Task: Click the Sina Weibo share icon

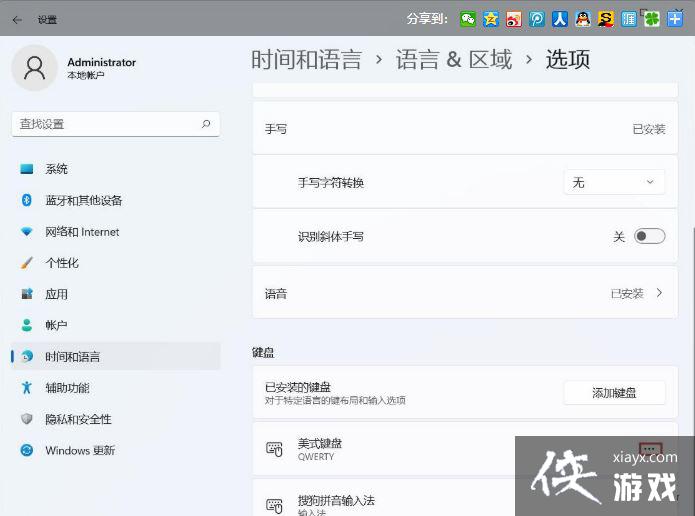Action: coord(513,19)
